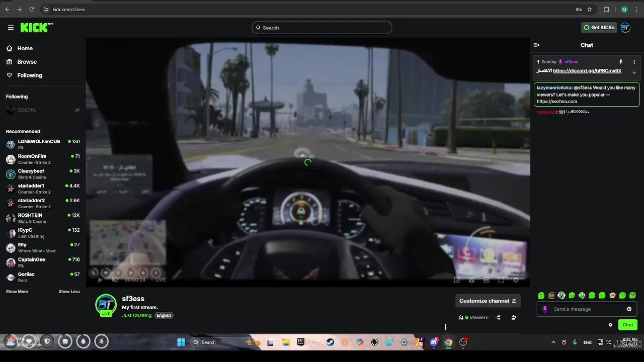This screenshot has height=362, width=644.
Task: Open pinned message three-dot options
Action: [x=634, y=62]
